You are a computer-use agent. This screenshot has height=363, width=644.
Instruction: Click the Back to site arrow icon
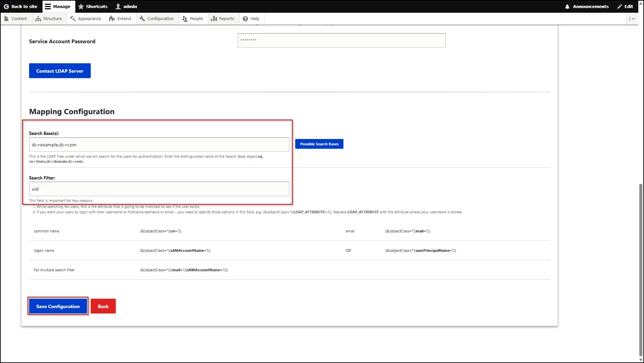[x=6, y=6]
